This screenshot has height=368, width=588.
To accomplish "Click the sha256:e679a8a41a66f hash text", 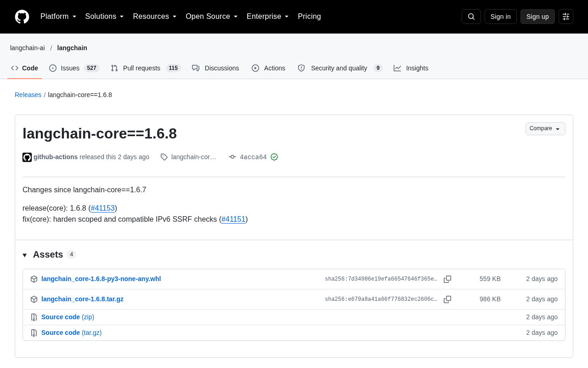I will (381, 299).
